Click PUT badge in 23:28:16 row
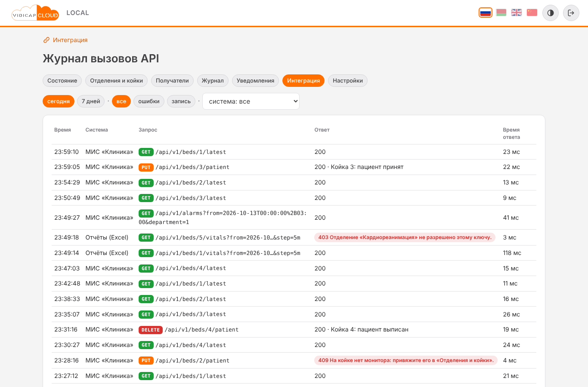The width and height of the screenshot is (588, 387). pos(146,361)
